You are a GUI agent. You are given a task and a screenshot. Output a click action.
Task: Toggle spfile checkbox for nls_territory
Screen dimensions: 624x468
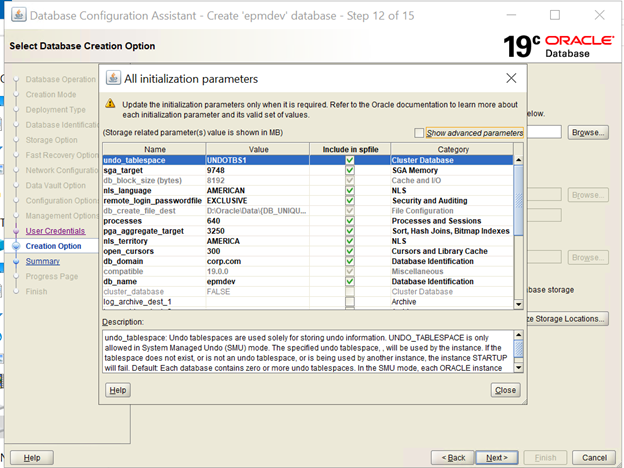[350, 241]
